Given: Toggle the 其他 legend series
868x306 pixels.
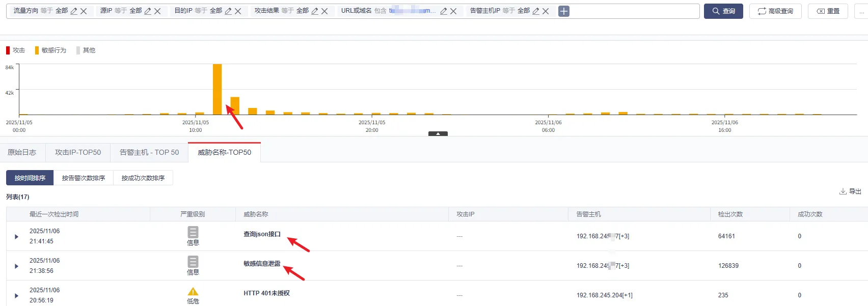Looking at the screenshot, I should tap(86, 50).
